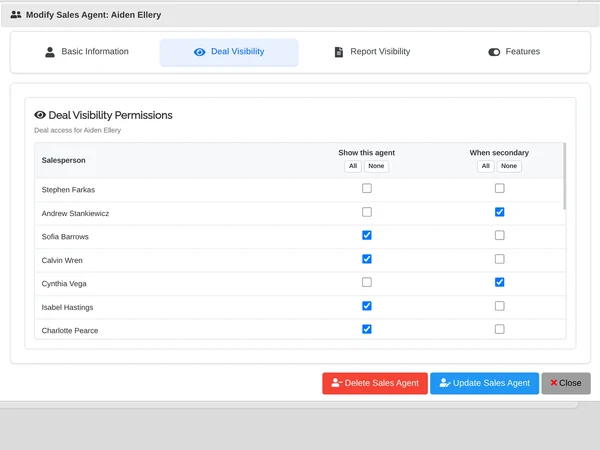Click the document icon on Report Visibility tab
This screenshot has height=450, width=600.
coord(339,52)
